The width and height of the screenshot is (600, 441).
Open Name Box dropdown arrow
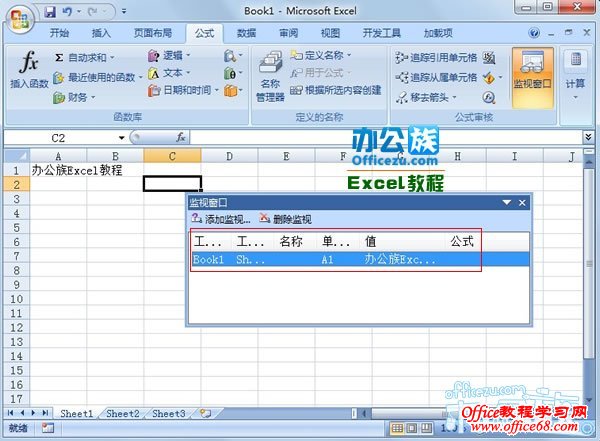coord(122,137)
